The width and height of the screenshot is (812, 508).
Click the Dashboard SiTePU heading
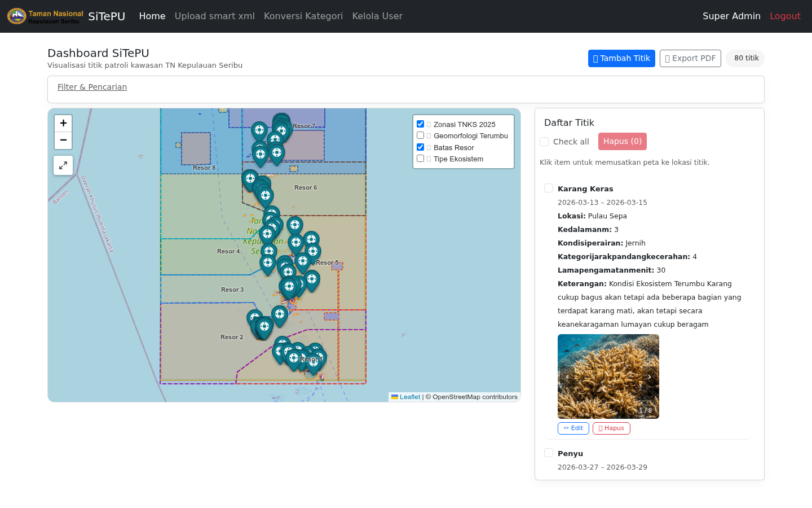pos(98,53)
